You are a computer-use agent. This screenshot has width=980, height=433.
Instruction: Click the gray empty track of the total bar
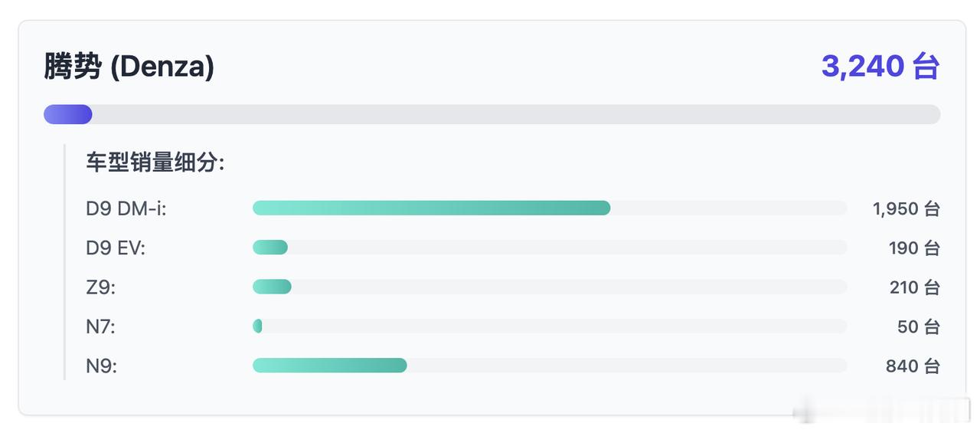(513, 115)
